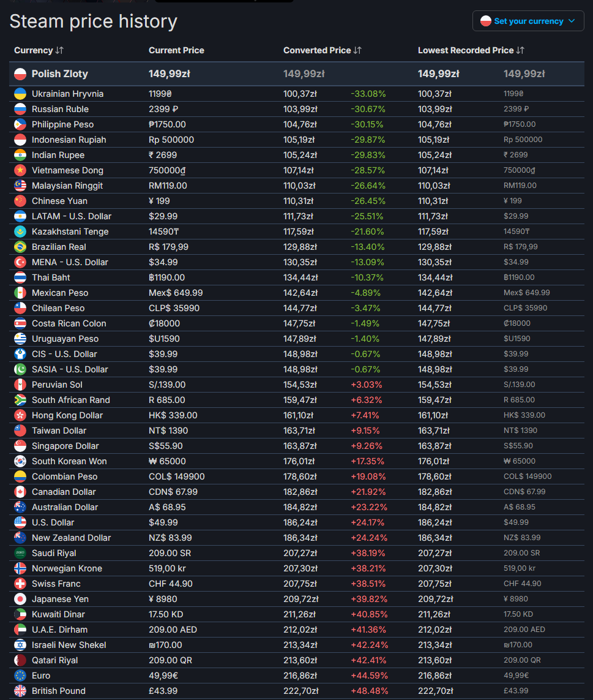This screenshot has width=593, height=700.
Task: Click the South African Rand flag icon
Action: click(20, 400)
